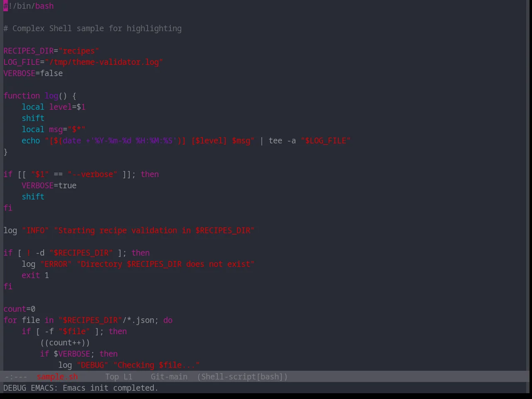This screenshot has width=532, height=399.
Task: Click the log "ERROR" Directory does not exist line
Action: click(138, 264)
